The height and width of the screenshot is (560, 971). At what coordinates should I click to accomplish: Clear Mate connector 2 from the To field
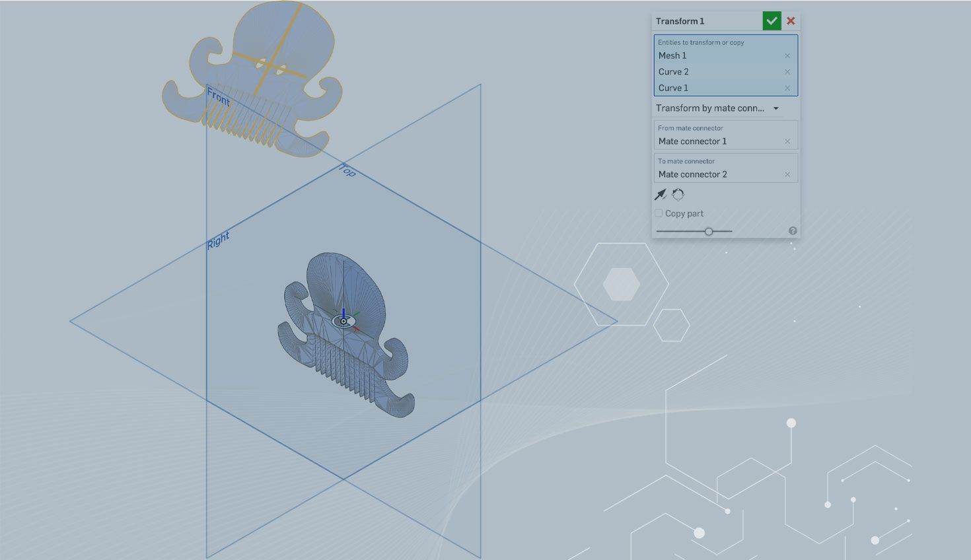tap(787, 175)
